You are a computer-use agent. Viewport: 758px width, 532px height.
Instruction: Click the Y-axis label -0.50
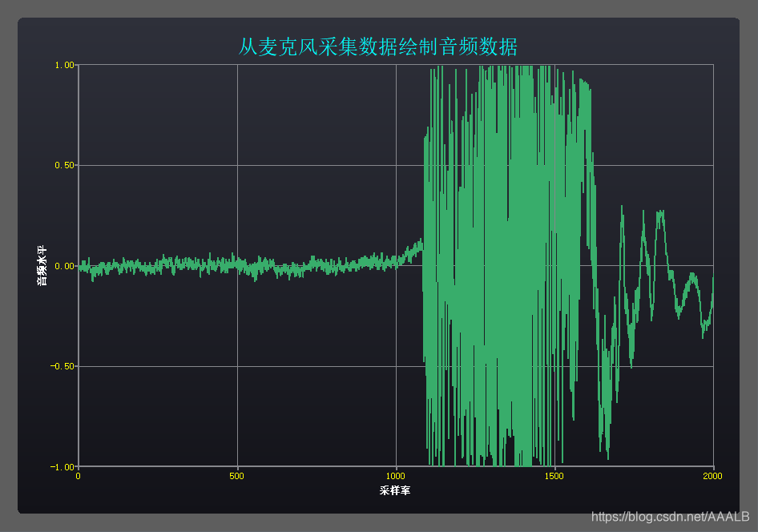click(x=62, y=366)
